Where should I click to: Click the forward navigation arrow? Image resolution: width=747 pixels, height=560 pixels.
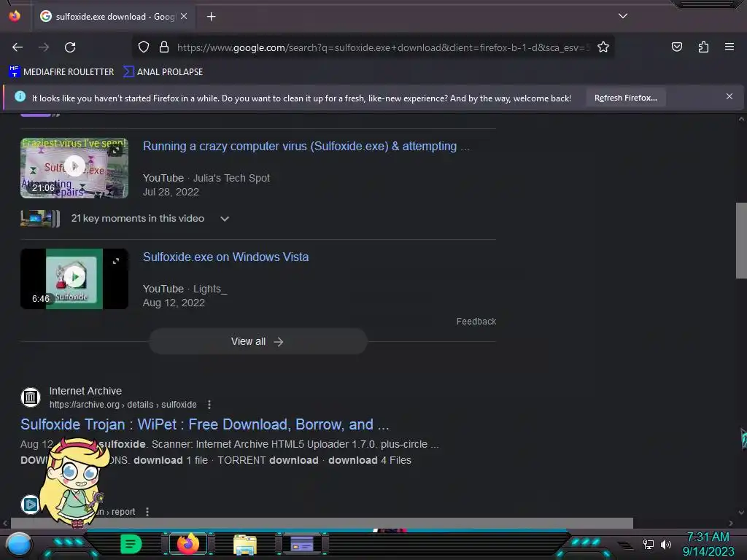[44, 47]
